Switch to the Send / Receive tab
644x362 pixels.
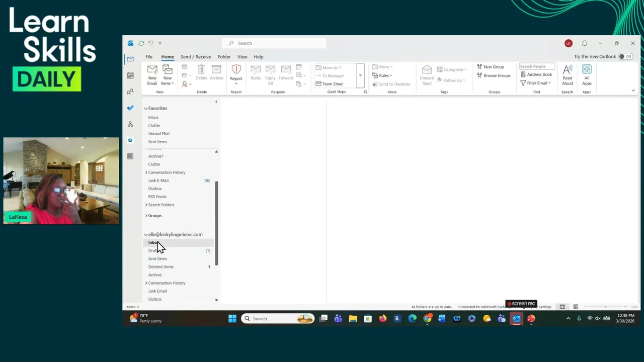coord(196,57)
